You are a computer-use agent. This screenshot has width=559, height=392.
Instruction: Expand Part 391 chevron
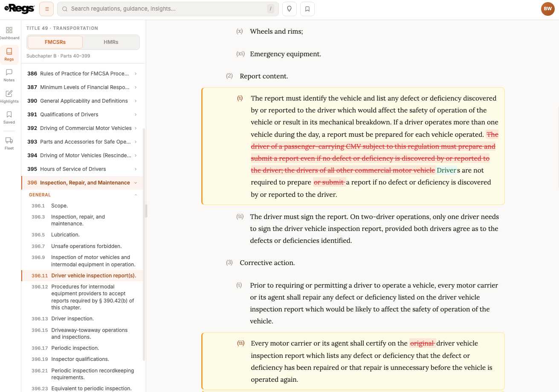pos(136,115)
